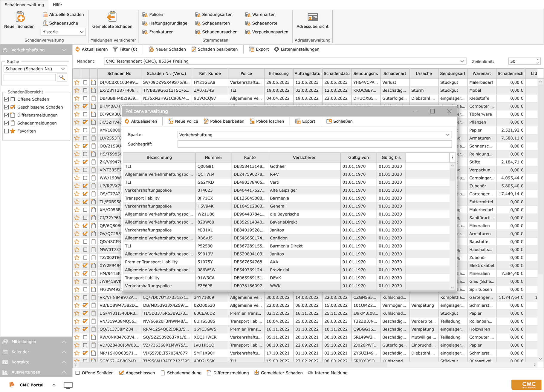This screenshot has width=544, height=392.
Task: Tick the checkbox in row EX/Z8YT387F408
Action: (85, 90)
